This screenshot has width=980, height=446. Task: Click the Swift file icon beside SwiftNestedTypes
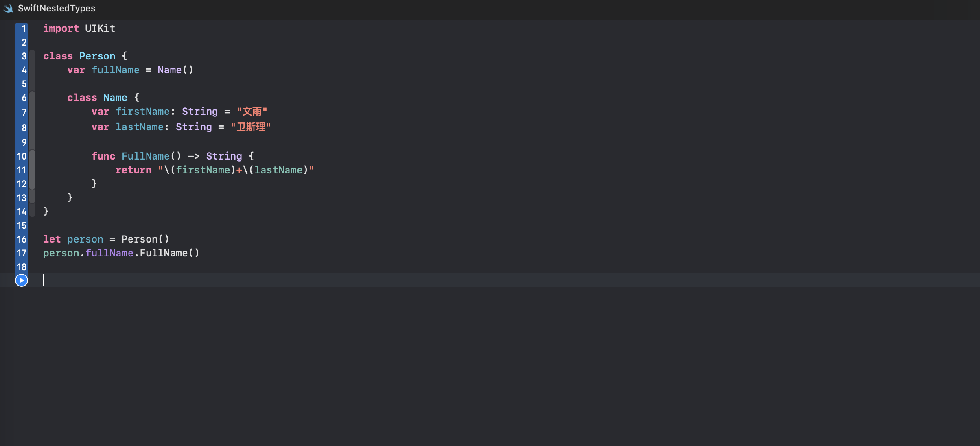tap(9, 9)
